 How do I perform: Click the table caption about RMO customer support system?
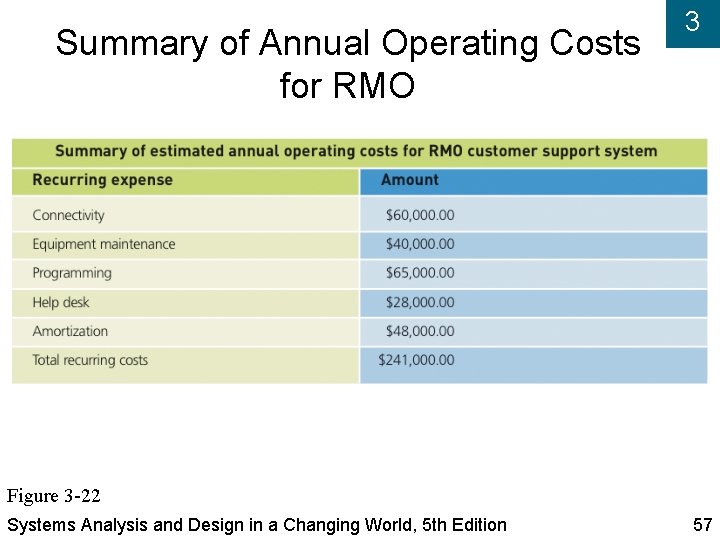coord(356,151)
